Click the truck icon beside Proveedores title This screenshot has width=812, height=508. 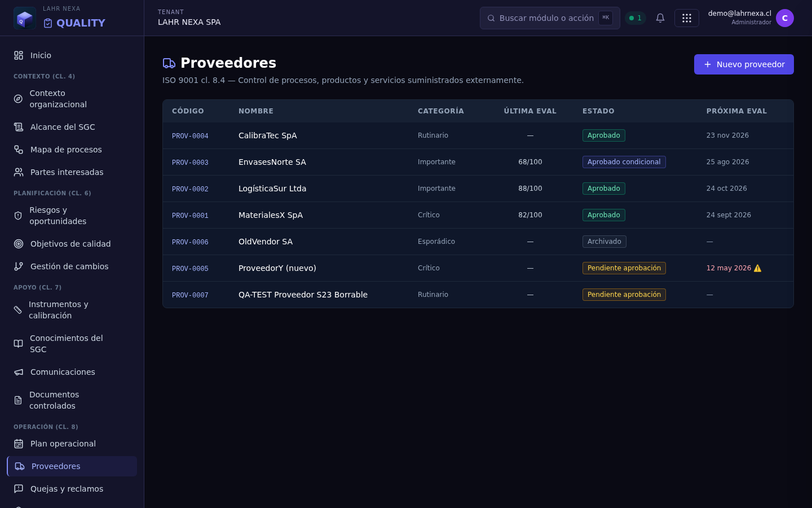click(x=169, y=63)
